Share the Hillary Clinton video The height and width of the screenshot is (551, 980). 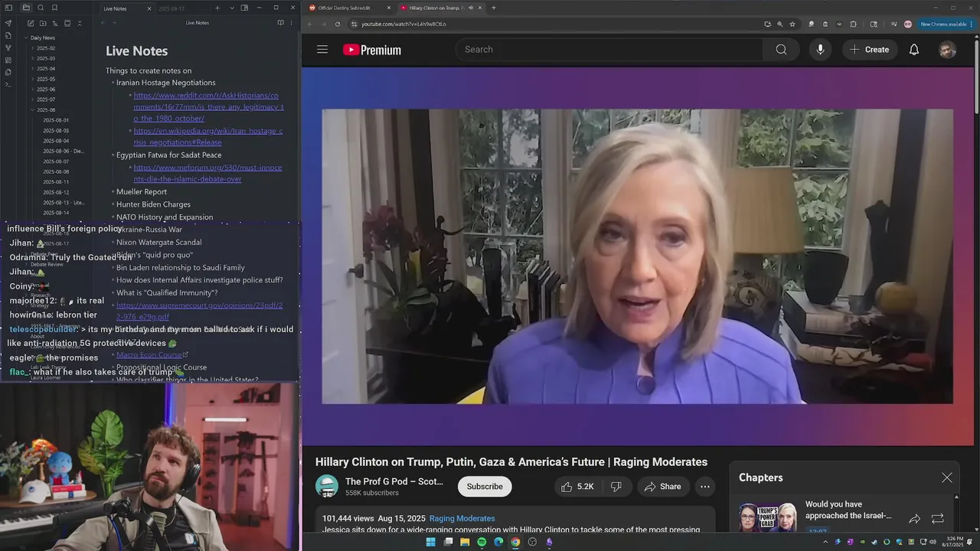(x=662, y=487)
